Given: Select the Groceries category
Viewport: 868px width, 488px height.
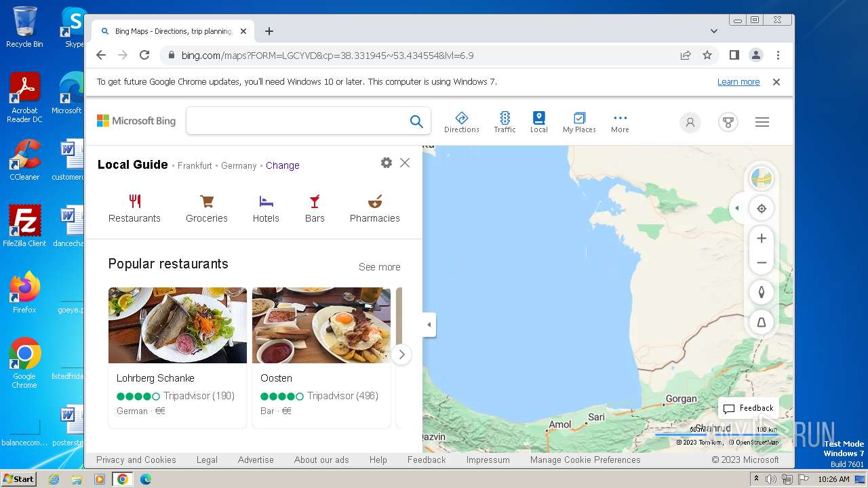Looking at the screenshot, I should (207, 209).
